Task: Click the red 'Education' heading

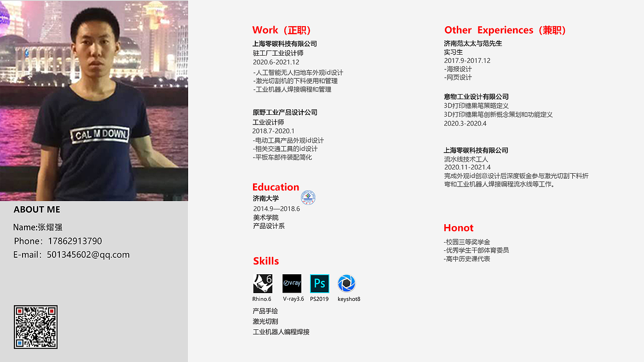Action: pos(276,187)
